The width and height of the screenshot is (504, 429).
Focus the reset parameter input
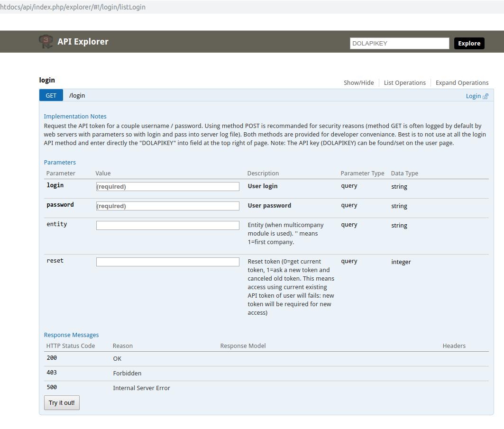[x=167, y=262]
